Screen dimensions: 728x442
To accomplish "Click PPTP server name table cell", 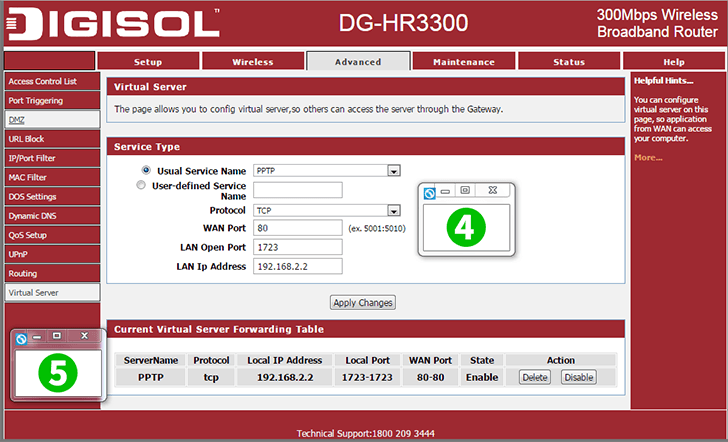I will [x=150, y=377].
